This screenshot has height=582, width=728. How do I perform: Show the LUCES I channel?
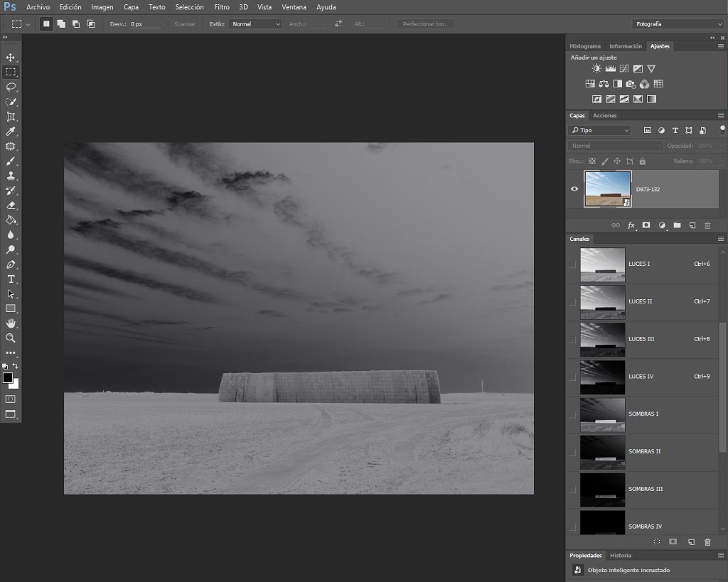click(572, 264)
